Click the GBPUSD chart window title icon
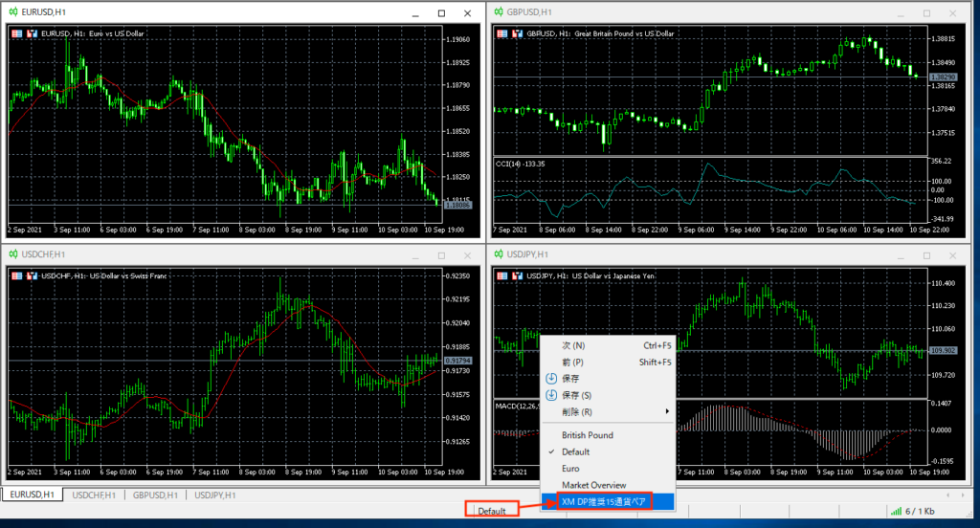Viewport: 980px width, 528px height. [x=499, y=12]
